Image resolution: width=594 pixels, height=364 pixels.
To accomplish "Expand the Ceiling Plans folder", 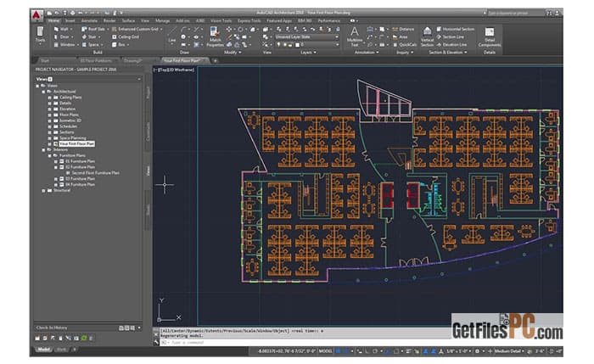I will [x=49, y=98].
